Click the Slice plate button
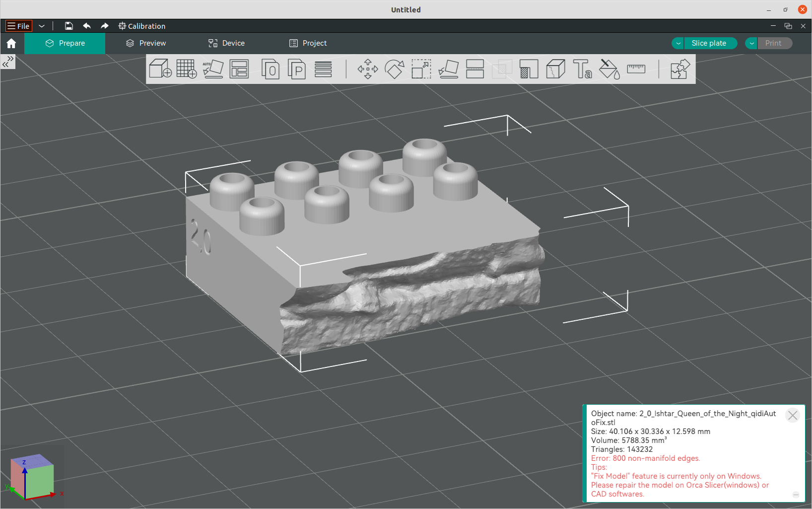Image resolution: width=812 pixels, height=509 pixels. tap(710, 43)
